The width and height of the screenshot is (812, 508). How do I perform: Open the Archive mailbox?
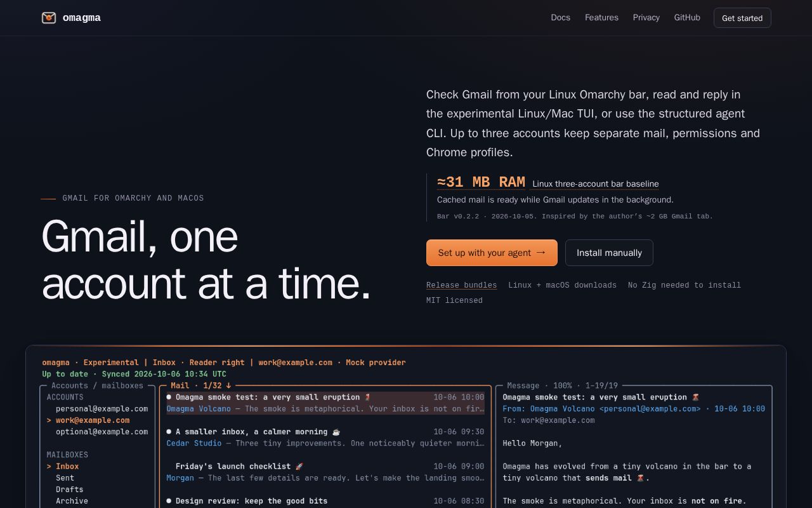pyautogui.click(x=72, y=501)
